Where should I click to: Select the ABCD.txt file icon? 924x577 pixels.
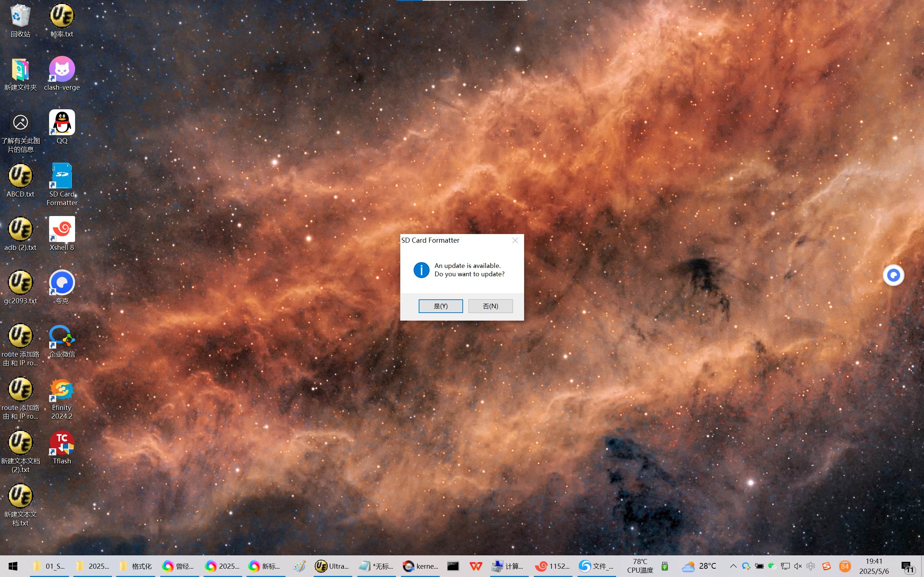[x=20, y=176]
